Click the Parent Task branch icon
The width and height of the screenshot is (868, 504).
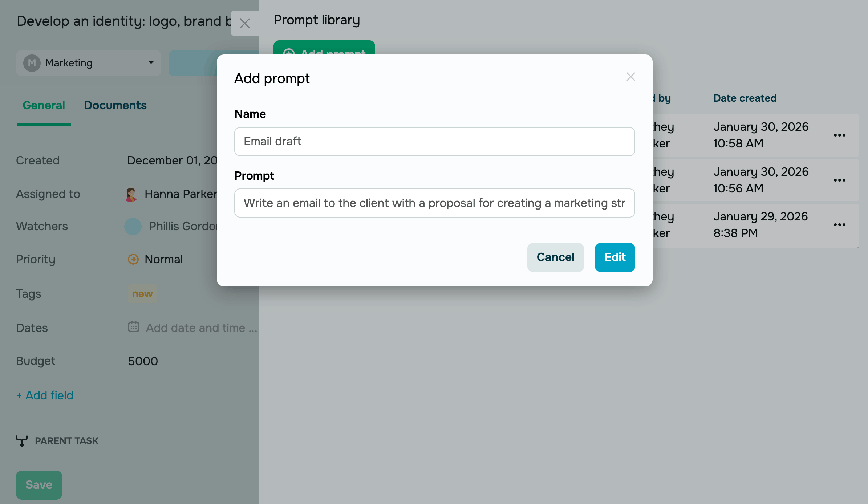pos(22,441)
